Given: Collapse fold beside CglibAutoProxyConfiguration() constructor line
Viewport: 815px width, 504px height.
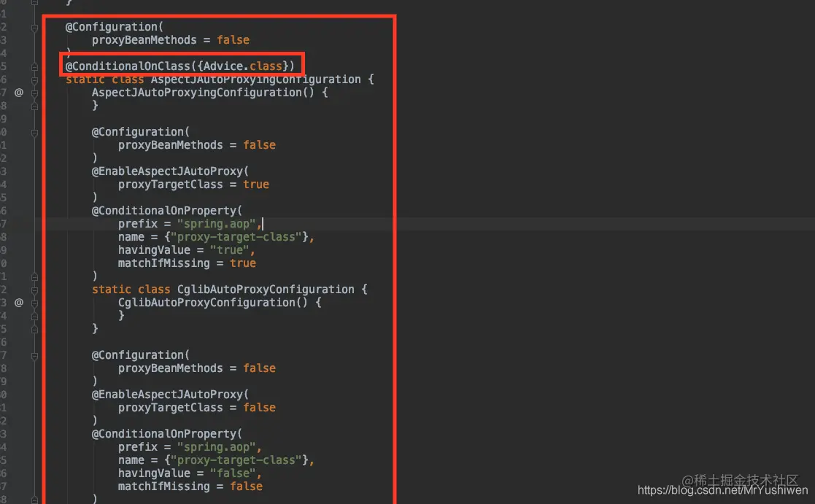Looking at the screenshot, I should coord(34,303).
